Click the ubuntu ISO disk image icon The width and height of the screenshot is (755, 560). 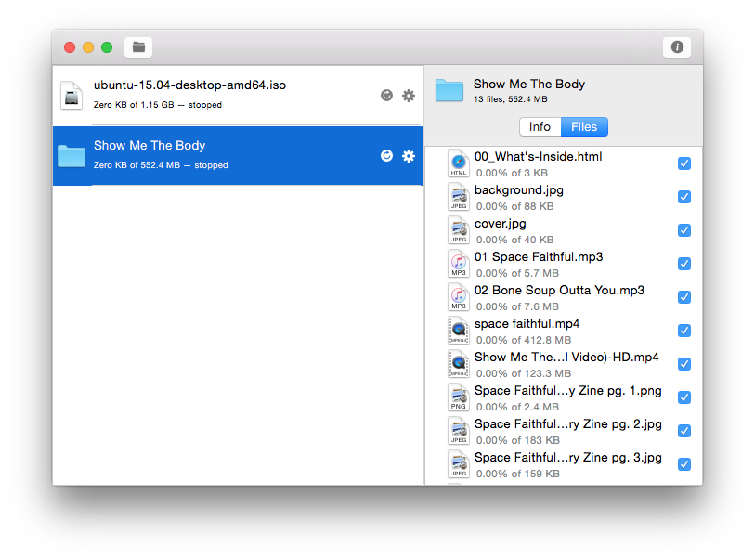pos(72,96)
